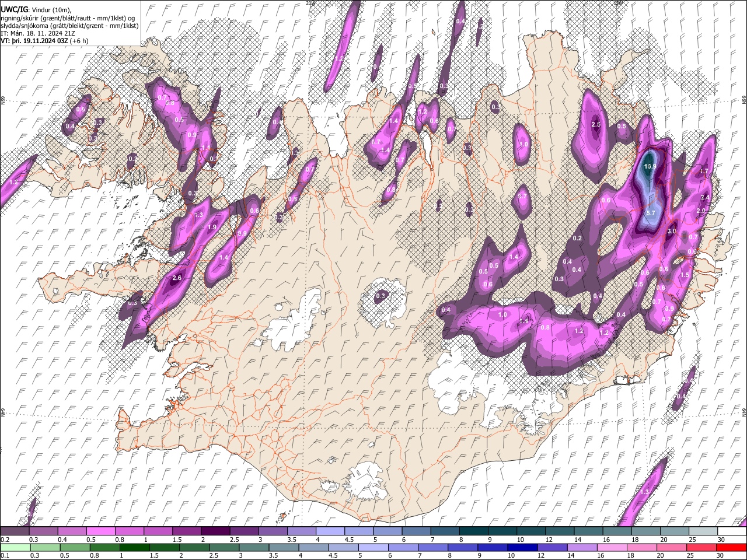Choose the magenta swatch between 1.5 and 2

[x=186, y=531]
